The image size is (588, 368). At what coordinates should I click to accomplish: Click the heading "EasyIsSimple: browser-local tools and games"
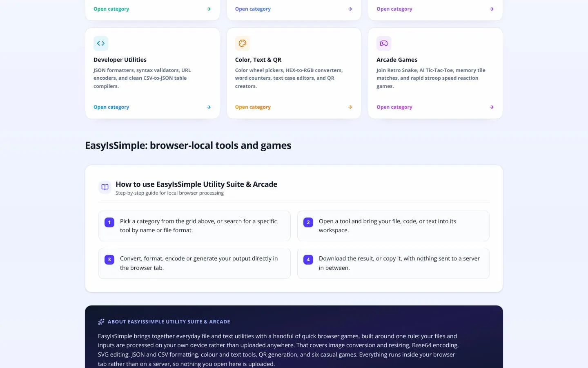coord(188,146)
